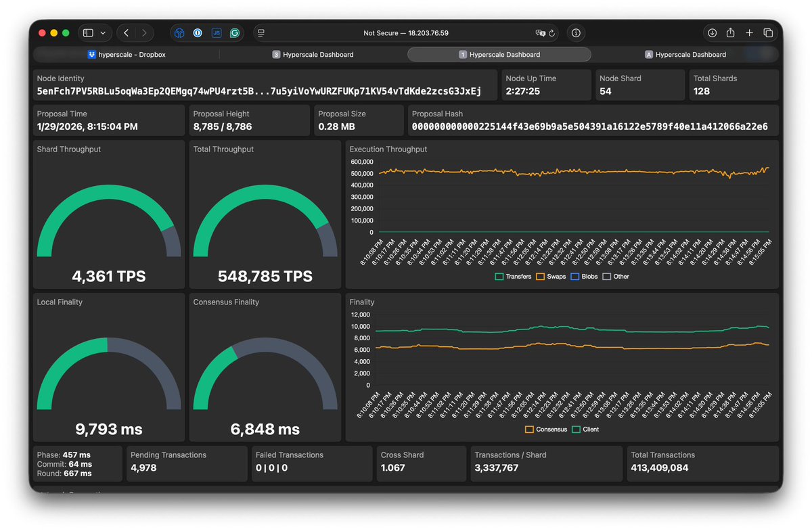812x531 pixels.
Task: Toggle Client series in Finality legend
Action: (586, 430)
